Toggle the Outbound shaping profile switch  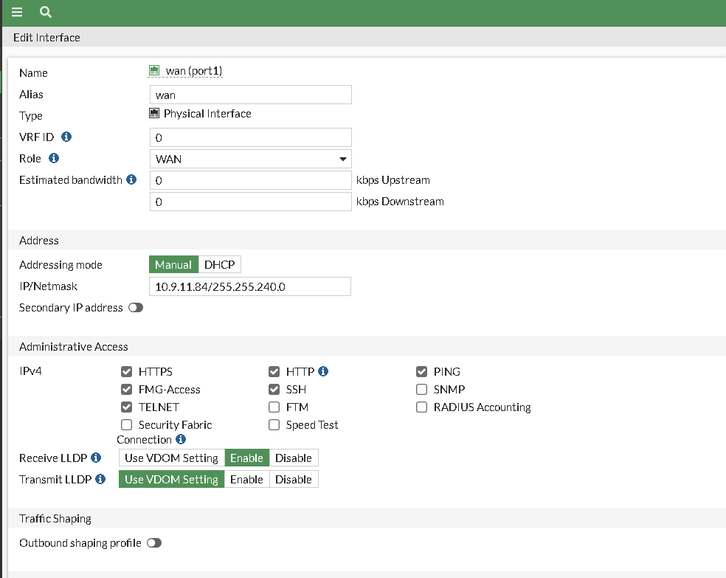pos(154,543)
